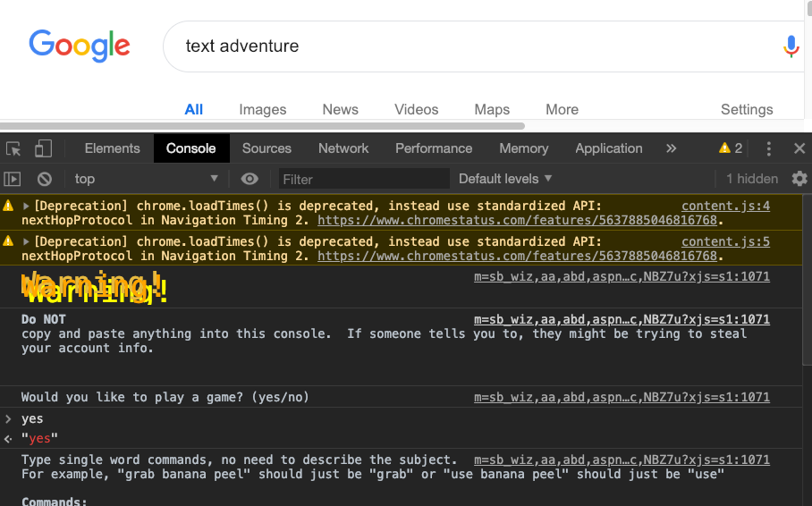Show the console sidebar
The image size is (812, 506).
[13, 179]
